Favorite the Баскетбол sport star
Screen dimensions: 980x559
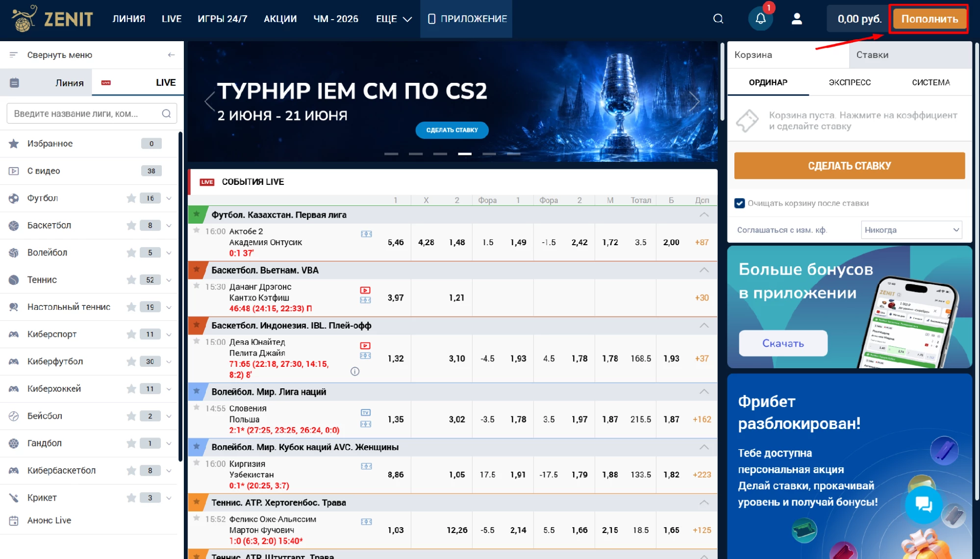131,226
